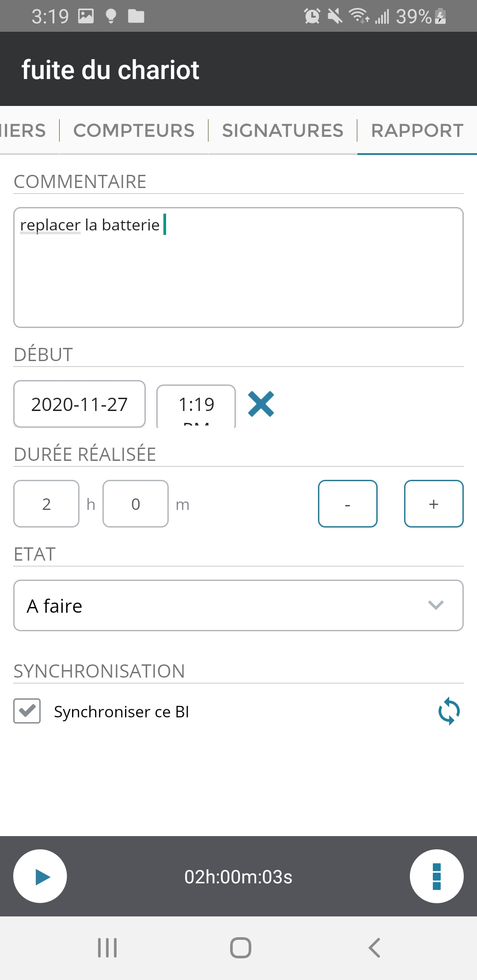Image resolution: width=477 pixels, height=980 pixels.
Task: Click in the Commentaire text area
Action: coord(238,274)
